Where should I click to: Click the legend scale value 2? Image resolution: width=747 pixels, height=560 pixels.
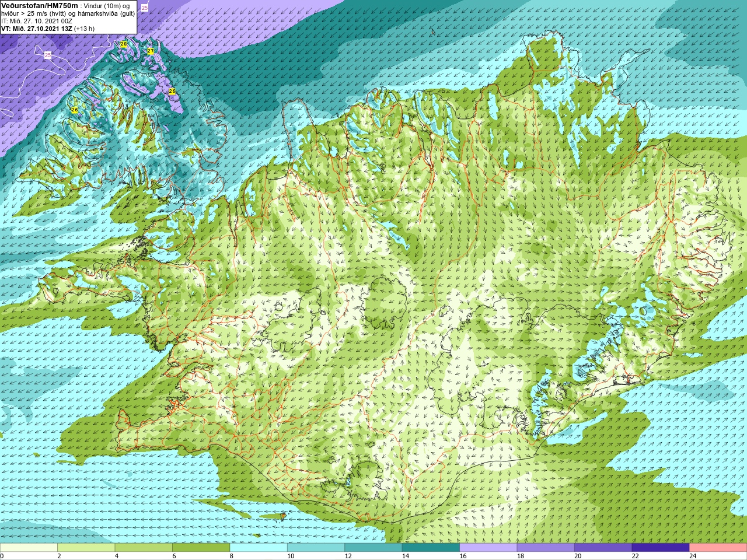(x=59, y=556)
